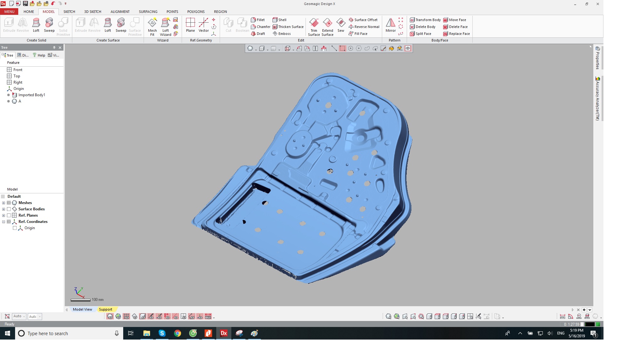This screenshot has width=644, height=354.
Task: Enable the Origin coordinate checkbox
Action: coord(15,228)
